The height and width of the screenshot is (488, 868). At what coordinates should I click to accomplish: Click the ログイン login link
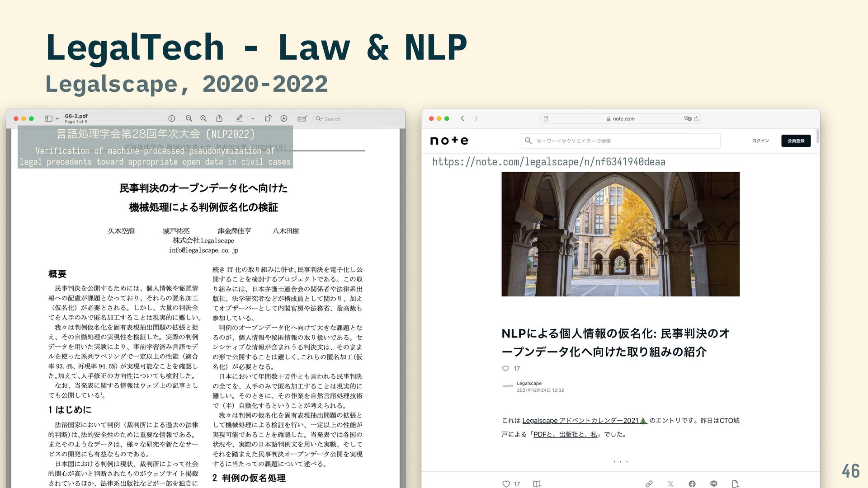[x=760, y=141]
